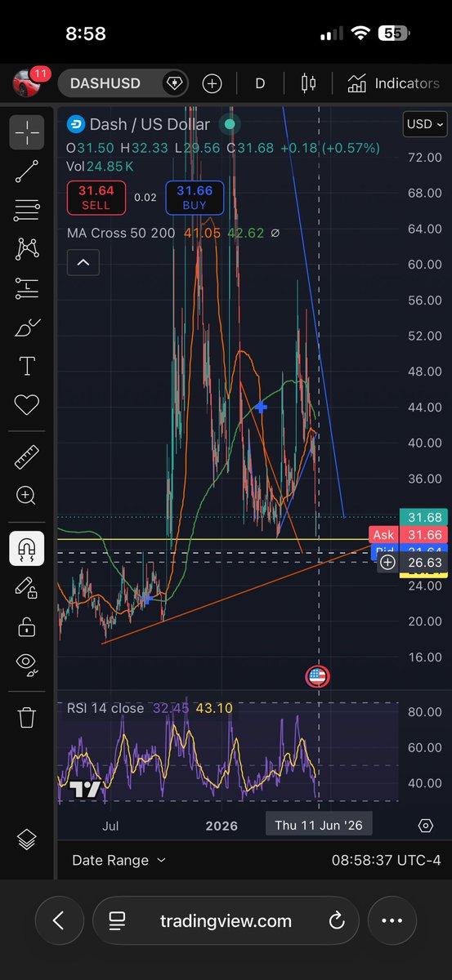Change the D chart interval
The width and height of the screenshot is (452, 980).
[260, 83]
